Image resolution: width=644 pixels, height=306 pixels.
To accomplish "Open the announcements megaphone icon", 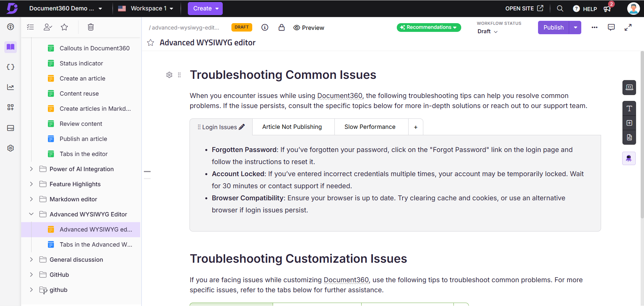I will [607, 9].
